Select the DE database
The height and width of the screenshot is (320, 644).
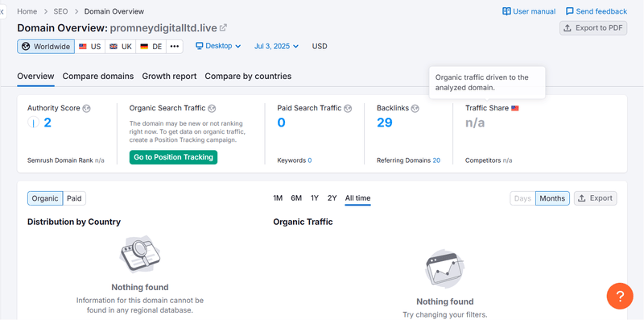click(151, 47)
